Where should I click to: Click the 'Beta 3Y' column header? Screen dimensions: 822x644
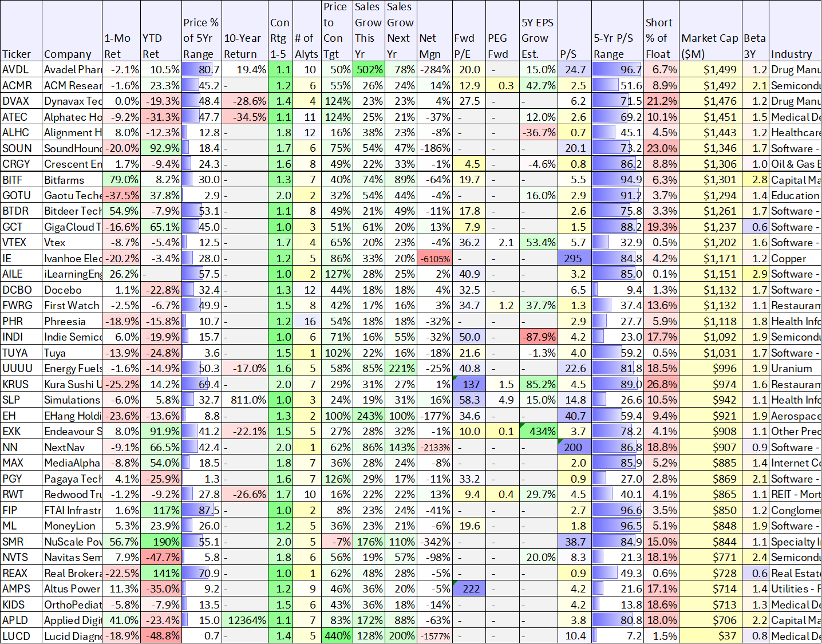point(755,31)
